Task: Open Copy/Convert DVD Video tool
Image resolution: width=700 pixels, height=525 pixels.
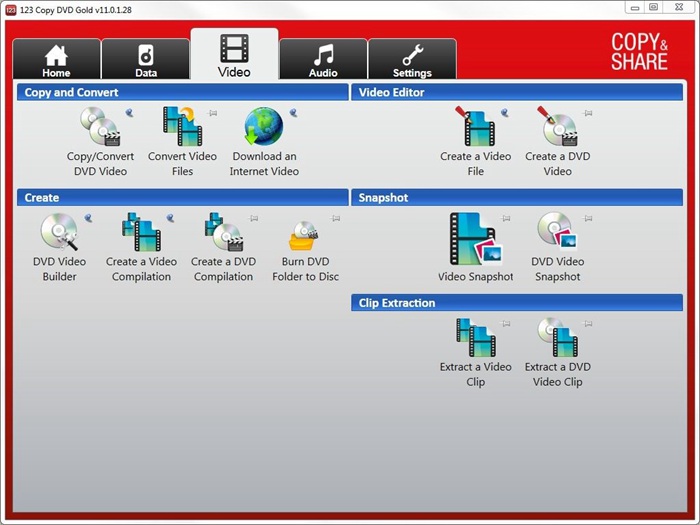Action: point(100,126)
